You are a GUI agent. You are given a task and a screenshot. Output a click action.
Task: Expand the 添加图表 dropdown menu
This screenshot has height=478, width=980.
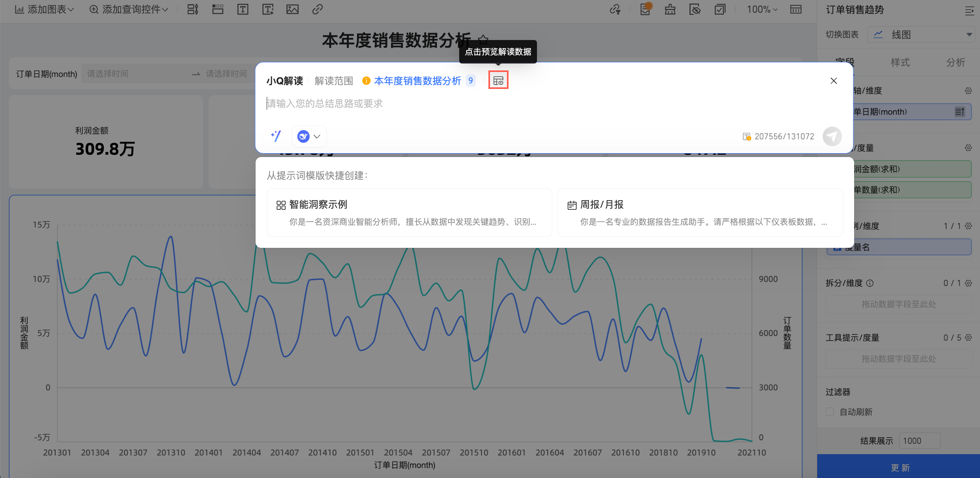pyautogui.click(x=44, y=9)
